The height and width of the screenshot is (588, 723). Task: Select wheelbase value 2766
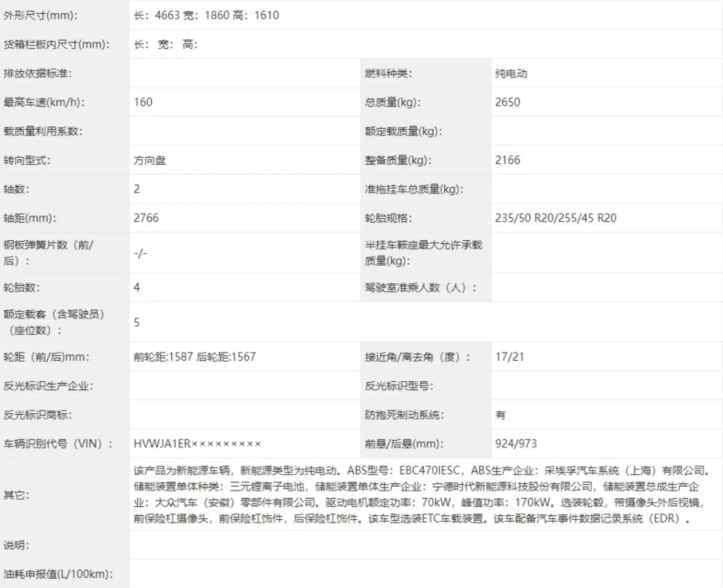click(x=146, y=218)
